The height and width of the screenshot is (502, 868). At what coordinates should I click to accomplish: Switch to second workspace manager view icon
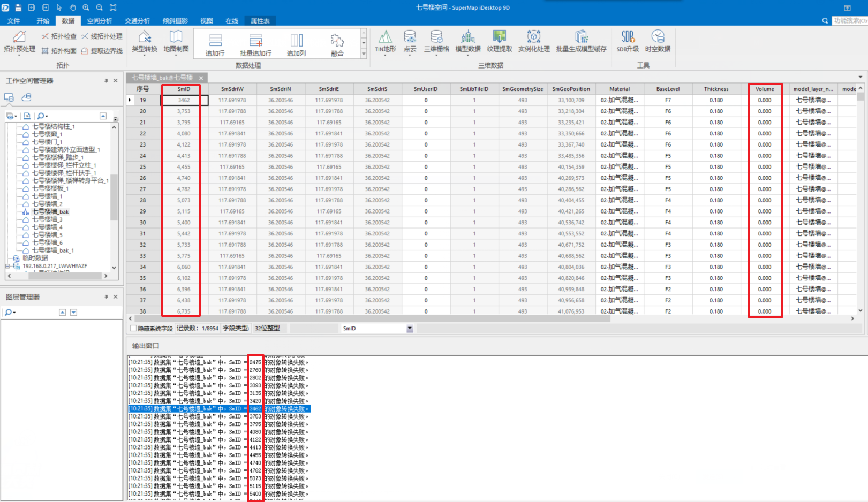pos(26,97)
